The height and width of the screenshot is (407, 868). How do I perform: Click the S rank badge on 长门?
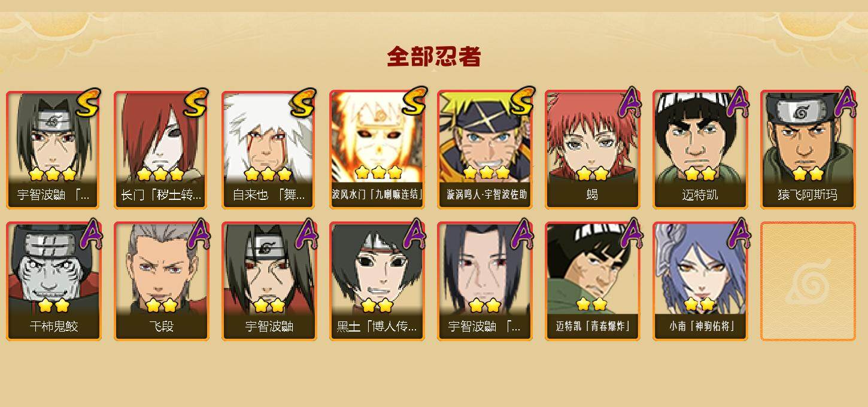point(195,102)
